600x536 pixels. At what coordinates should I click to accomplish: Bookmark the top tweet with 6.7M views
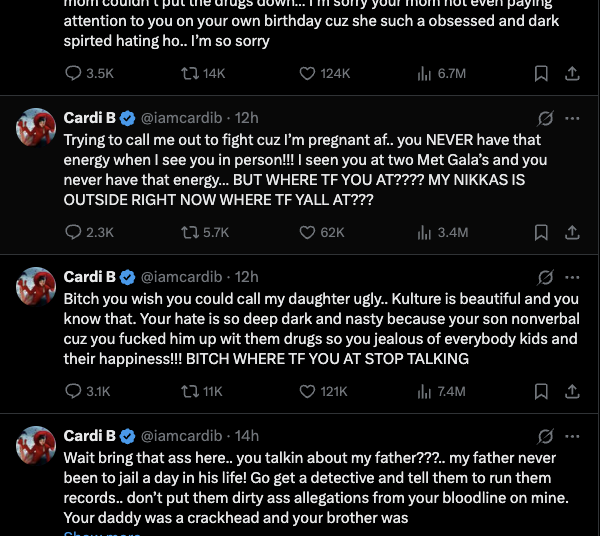(x=541, y=73)
